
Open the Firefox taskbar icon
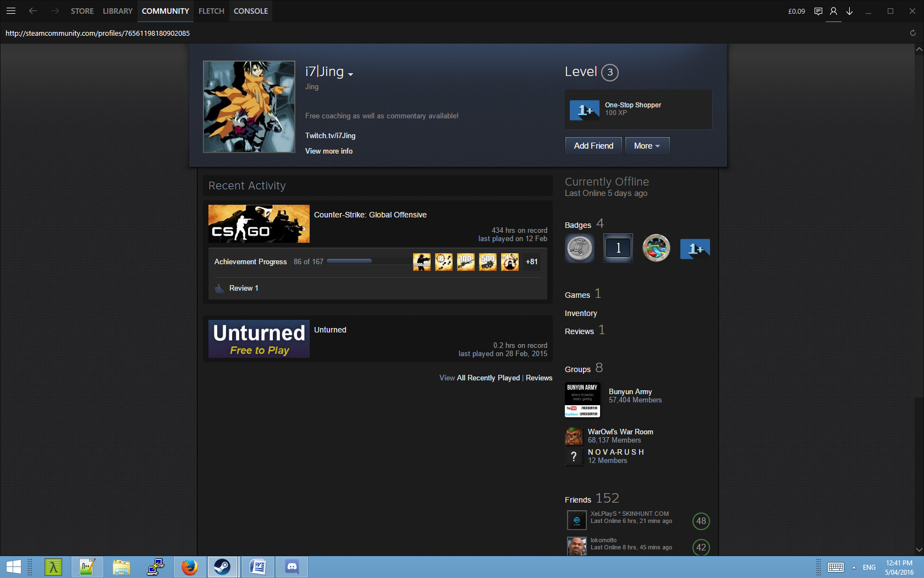pos(190,566)
